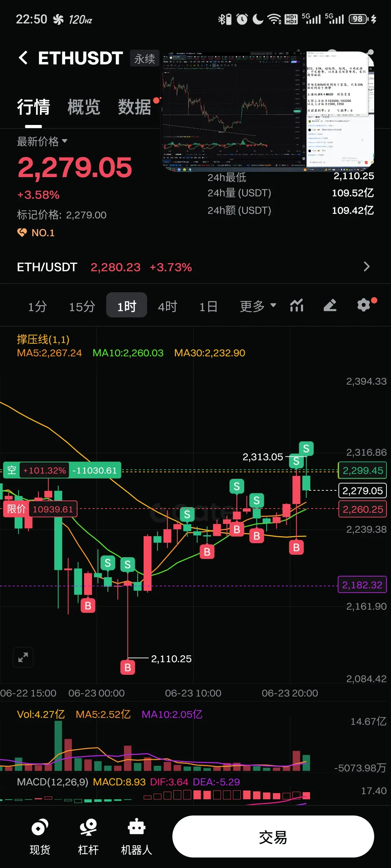Screen dimensions: 391x868
Task: Select the 1分 timeframe
Action: point(37,307)
